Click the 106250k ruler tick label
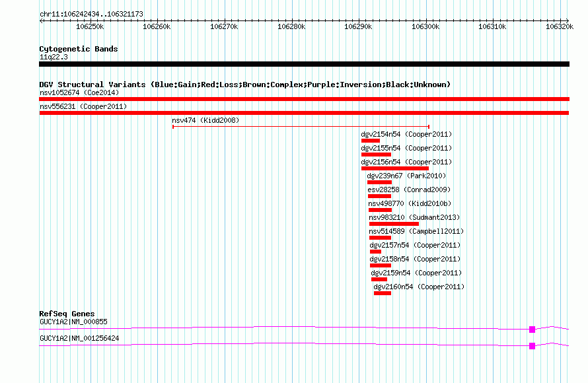This screenshot has height=383, width=588. pos(90,26)
